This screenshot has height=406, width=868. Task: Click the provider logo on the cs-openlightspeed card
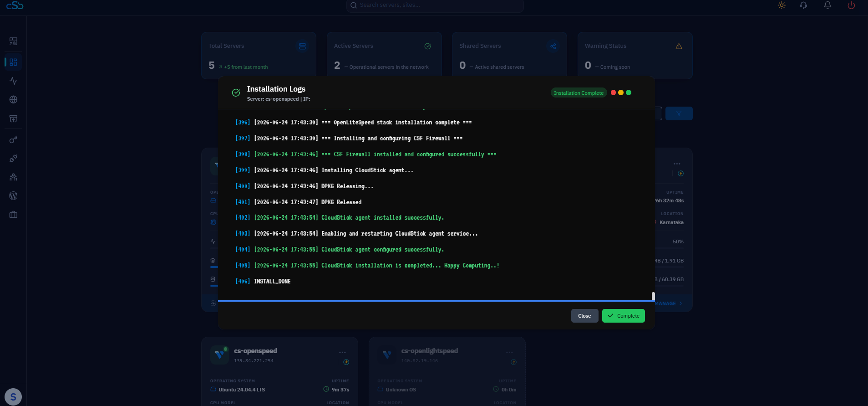386,355
